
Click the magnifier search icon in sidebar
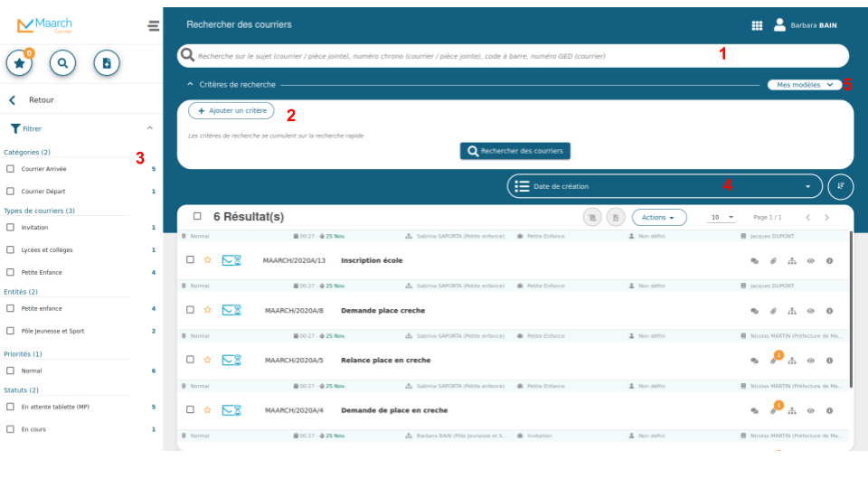(62, 63)
